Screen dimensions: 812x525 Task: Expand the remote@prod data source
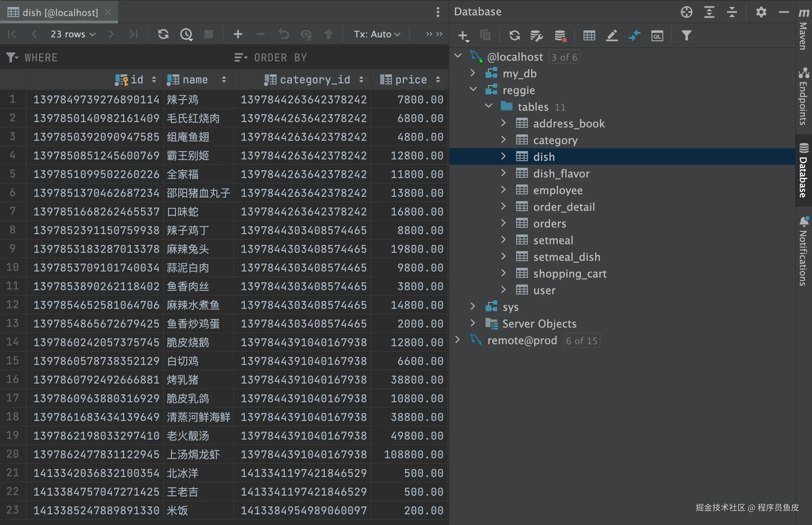457,340
